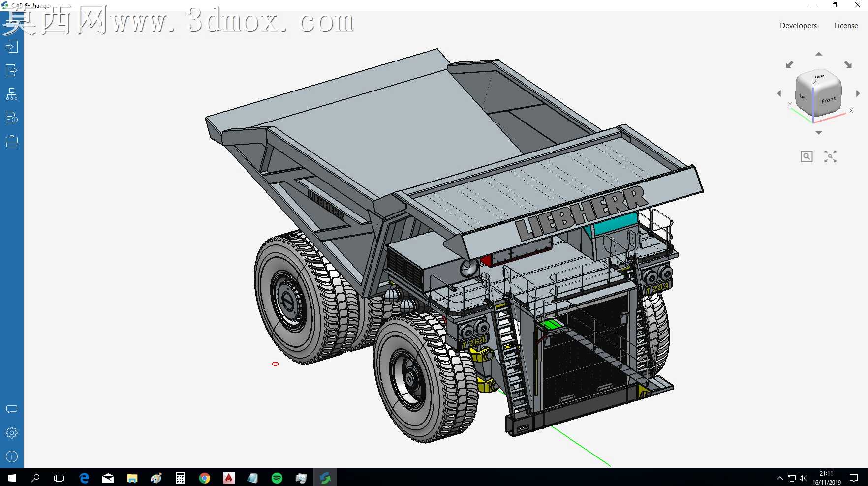The height and width of the screenshot is (486, 868).
Task: Launch Microsoft Edge from taskbar
Action: pyautogui.click(x=84, y=478)
